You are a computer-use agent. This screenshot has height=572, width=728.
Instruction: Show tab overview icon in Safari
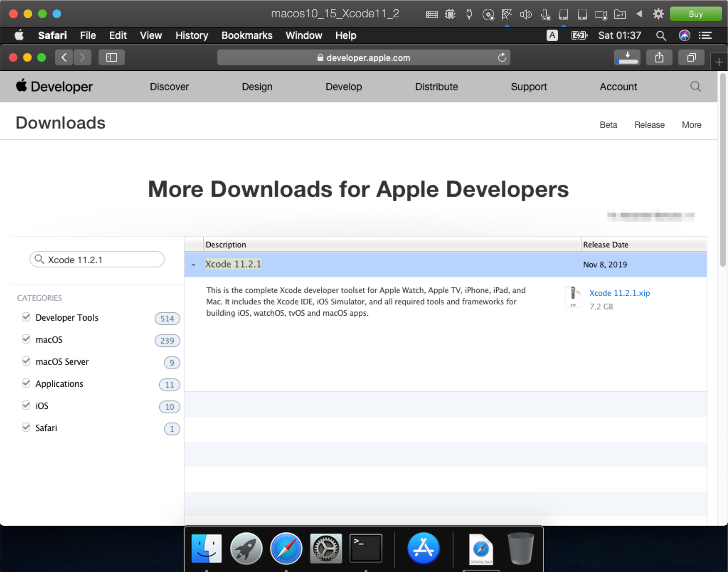tap(691, 58)
